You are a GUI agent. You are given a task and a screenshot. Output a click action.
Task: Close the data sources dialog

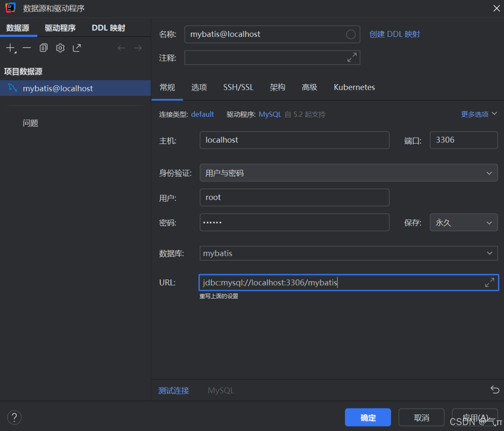(496, 8)
